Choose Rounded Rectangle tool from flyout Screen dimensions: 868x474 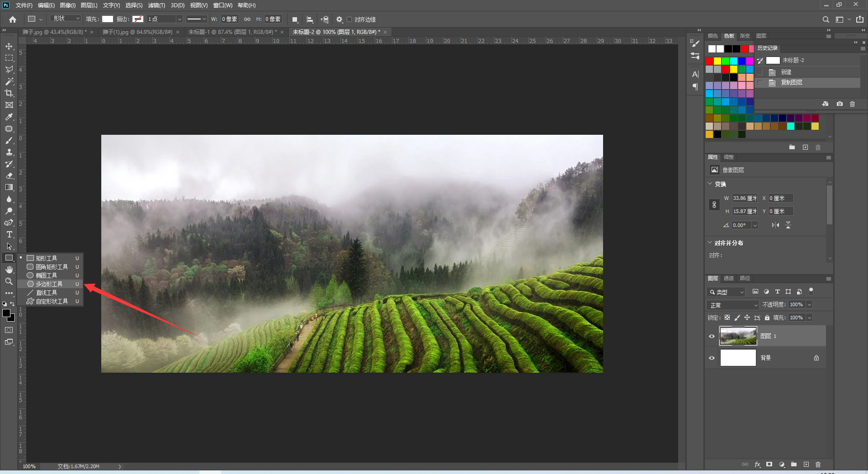(50, 267)
